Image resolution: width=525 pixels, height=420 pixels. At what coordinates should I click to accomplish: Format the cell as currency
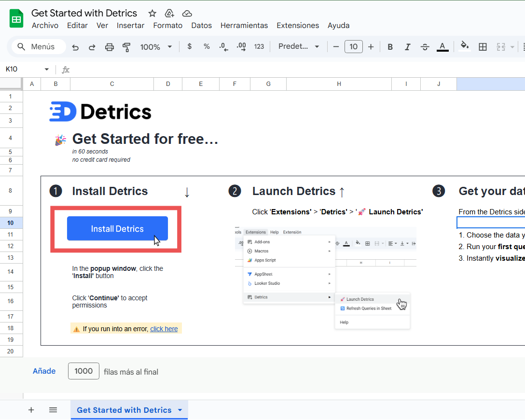[x=189, y=46]
